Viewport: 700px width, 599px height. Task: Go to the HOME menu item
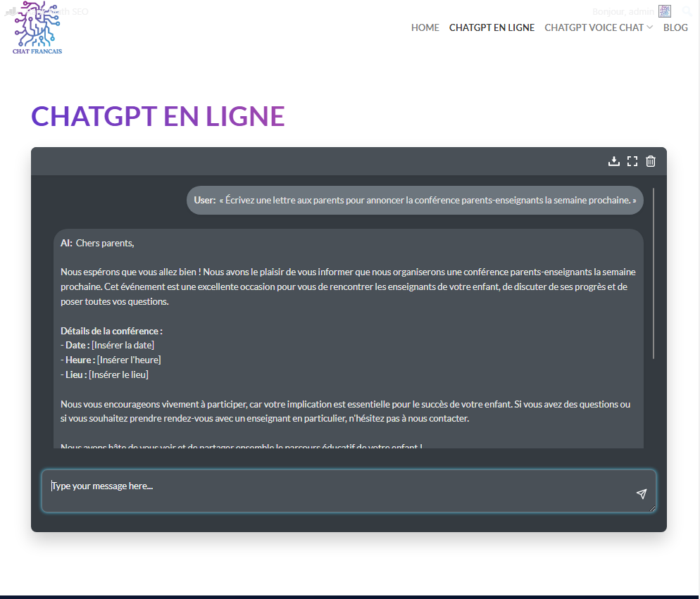pyautogui.click(x=425, y=27)
